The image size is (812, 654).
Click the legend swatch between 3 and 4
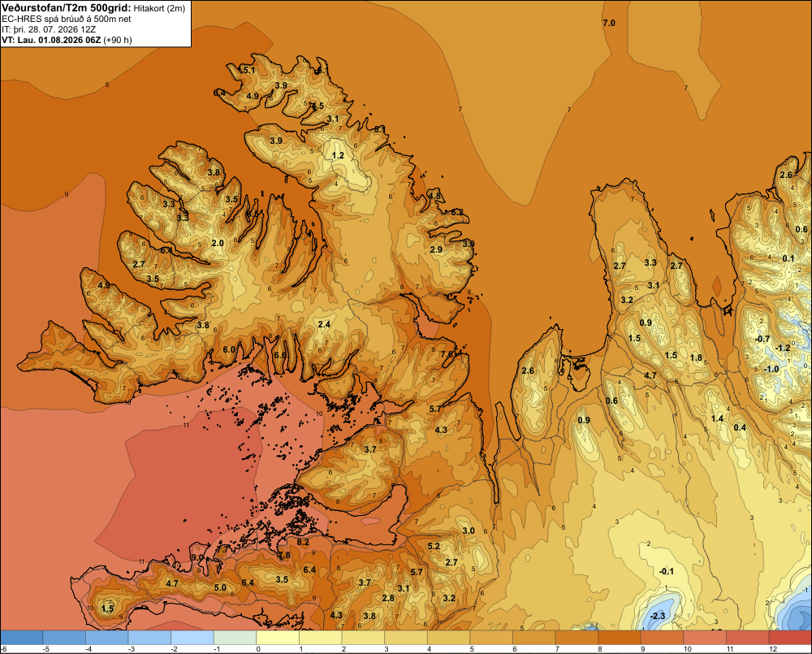click(x=406, y=638)
